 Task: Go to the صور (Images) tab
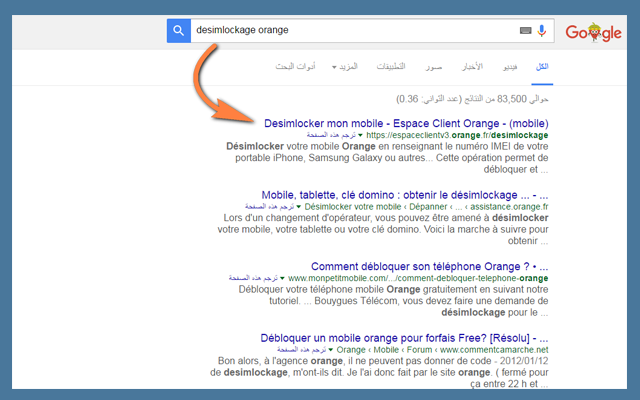[x=432, y=66]
